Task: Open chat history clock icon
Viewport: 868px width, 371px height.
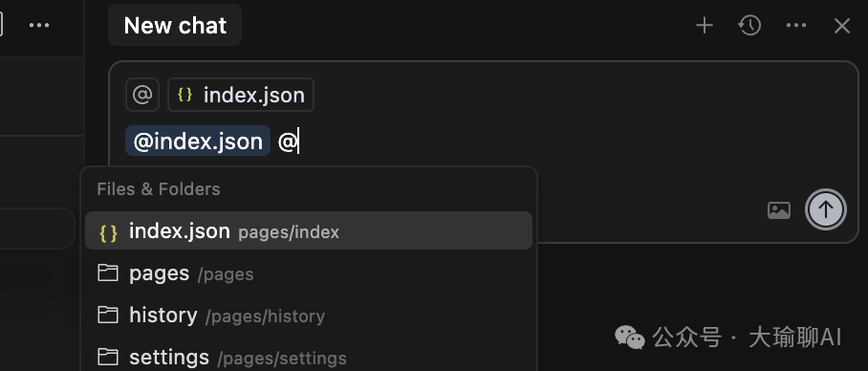Action: tap(749, 26)
